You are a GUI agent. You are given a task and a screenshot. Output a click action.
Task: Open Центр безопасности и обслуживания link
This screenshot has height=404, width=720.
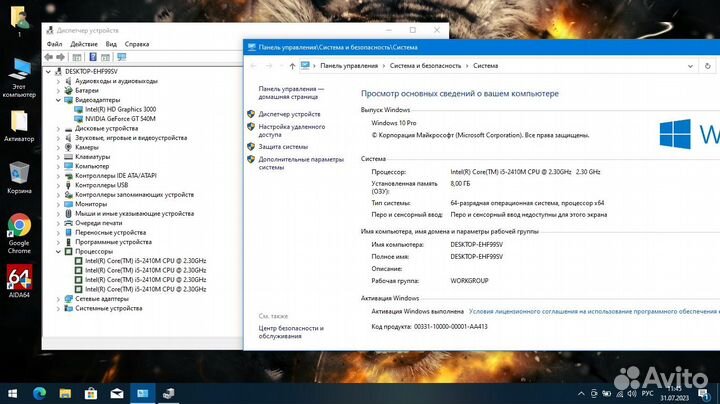[291, 332]
